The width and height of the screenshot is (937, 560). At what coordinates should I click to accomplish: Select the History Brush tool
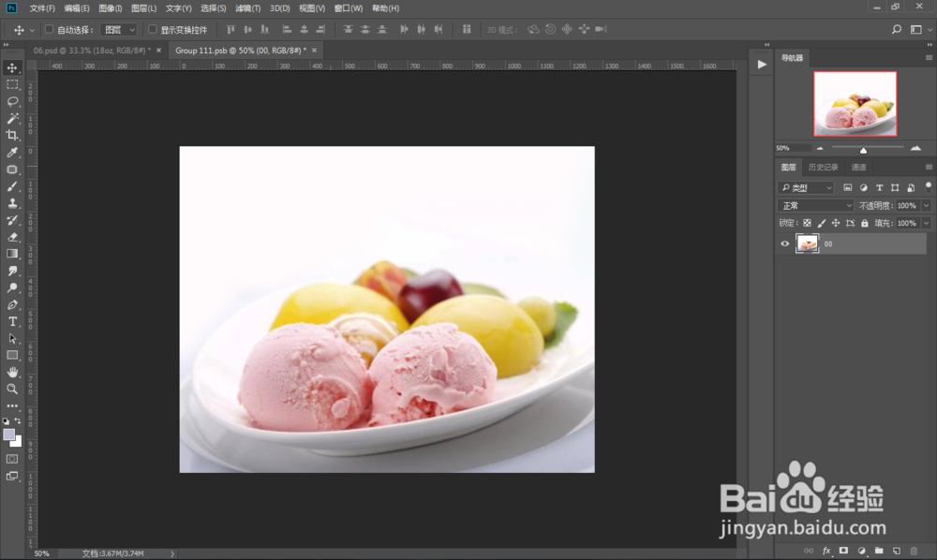coord(12,220)
